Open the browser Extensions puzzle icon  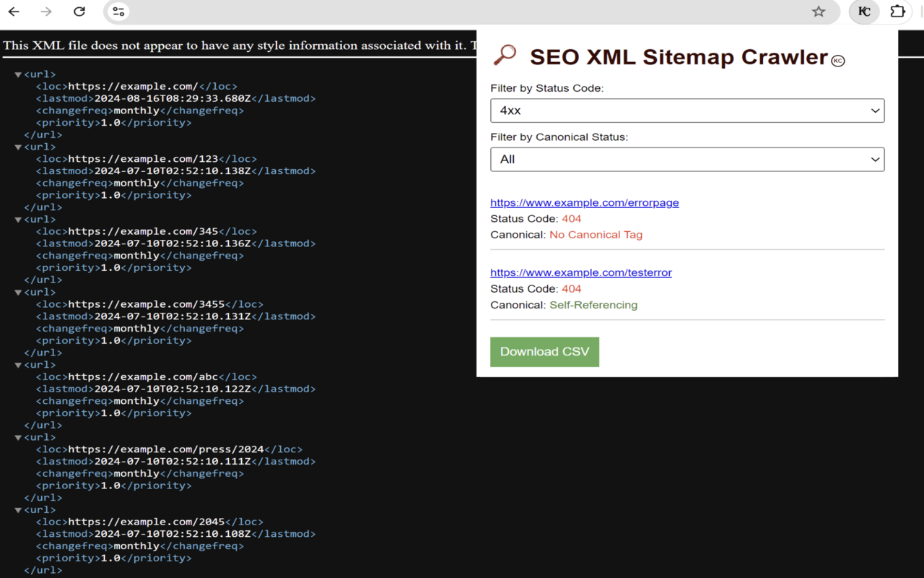[x=897, y=12]
